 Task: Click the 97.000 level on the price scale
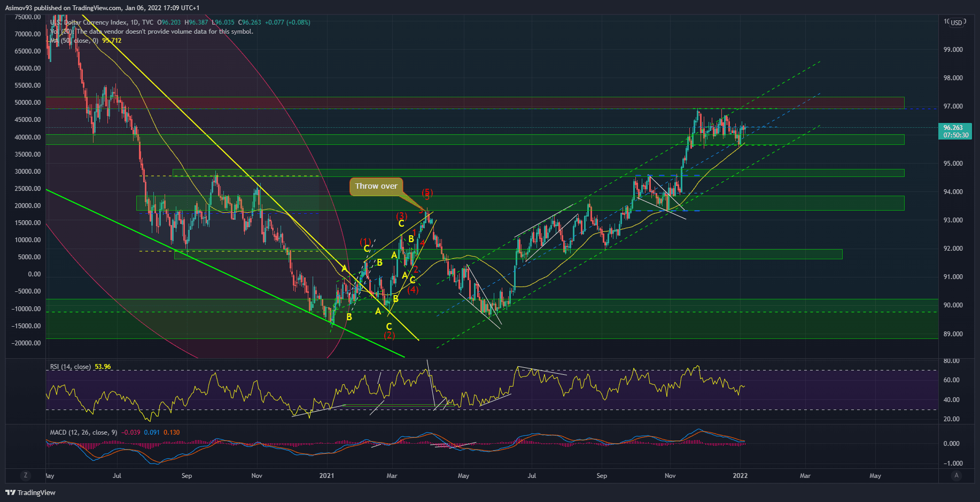tap(953, 106)
